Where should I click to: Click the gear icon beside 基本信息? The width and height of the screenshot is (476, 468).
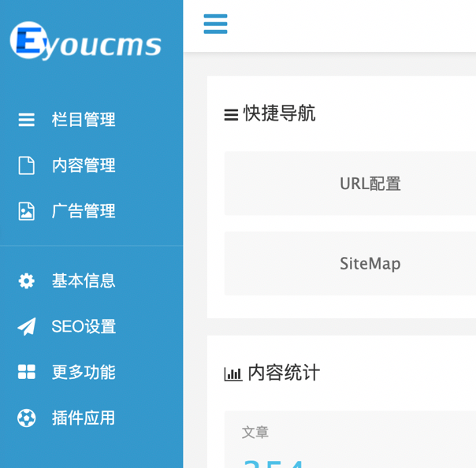pyautogui.click(x=27, y=280)
